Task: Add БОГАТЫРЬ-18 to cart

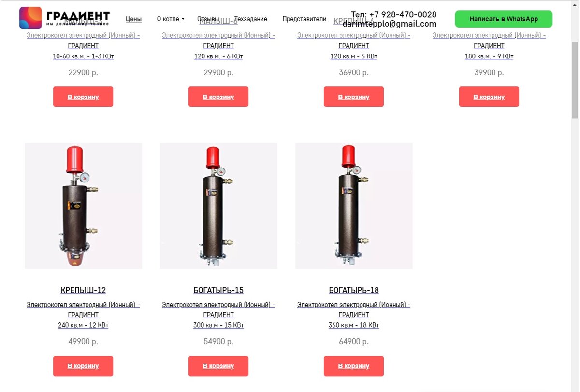Action: coord(354,366)
